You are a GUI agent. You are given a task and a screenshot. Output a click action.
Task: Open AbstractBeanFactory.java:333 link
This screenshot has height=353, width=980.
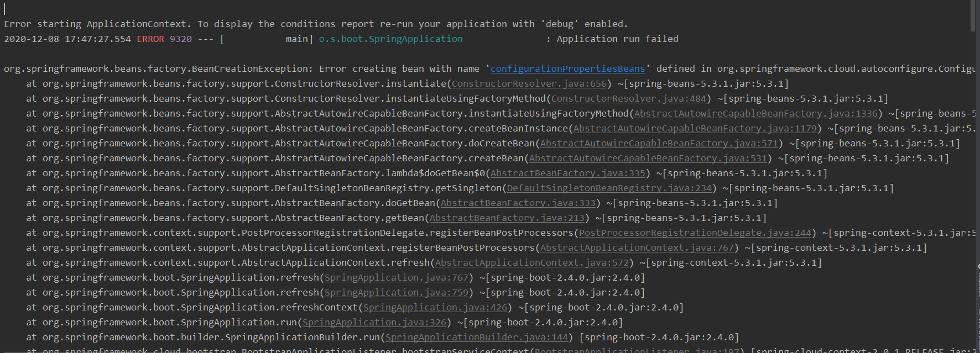[518, 203]
